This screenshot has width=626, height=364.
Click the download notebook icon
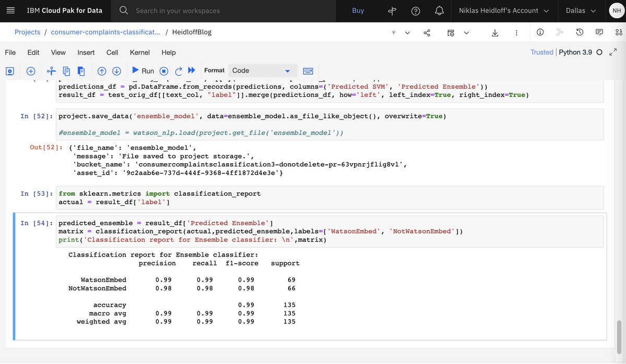495,33
